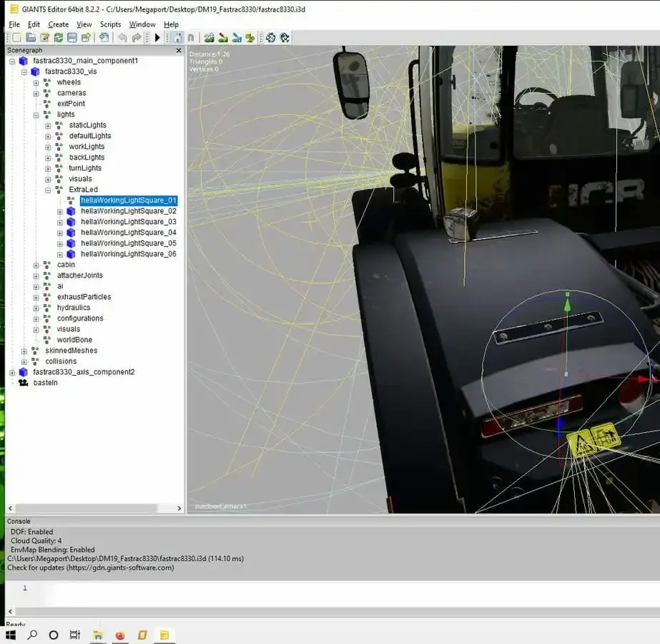Click the green reload arrows icon
This screenshot has height=644, width=660.
coord(59,38)
